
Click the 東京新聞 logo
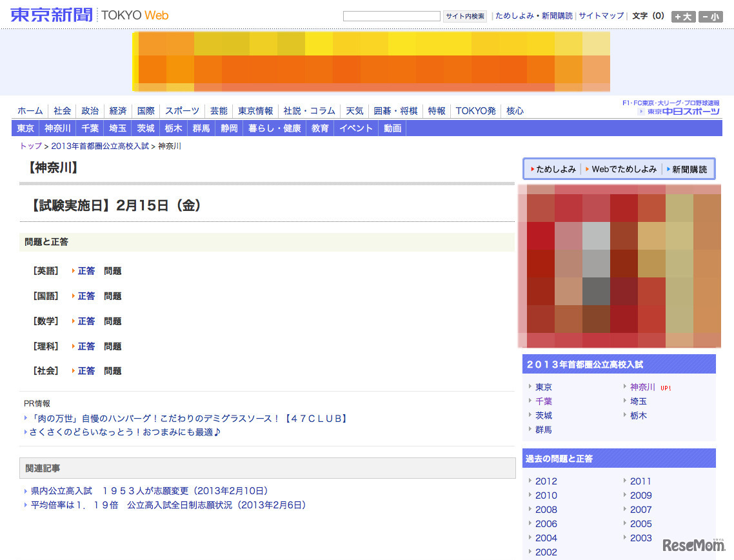tap(52, 15)
